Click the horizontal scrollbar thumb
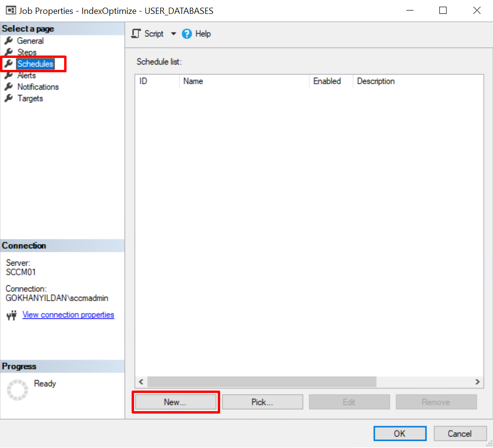493x448 pixels. click(262, 381)
